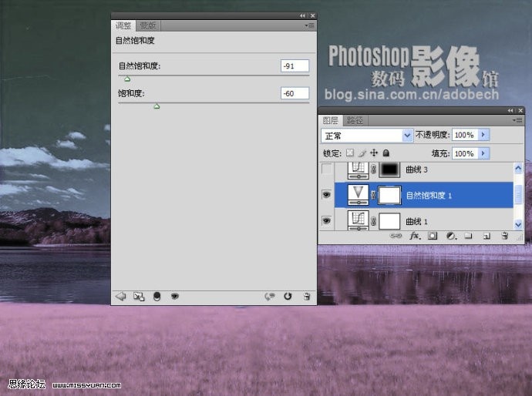
Task: Click the white layer mask of 曲线 1
Action: click(x=389, y=221)
